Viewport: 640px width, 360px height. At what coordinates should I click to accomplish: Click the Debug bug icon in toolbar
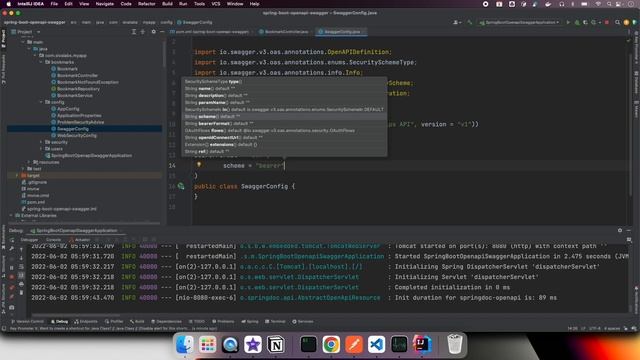[577, 22]
